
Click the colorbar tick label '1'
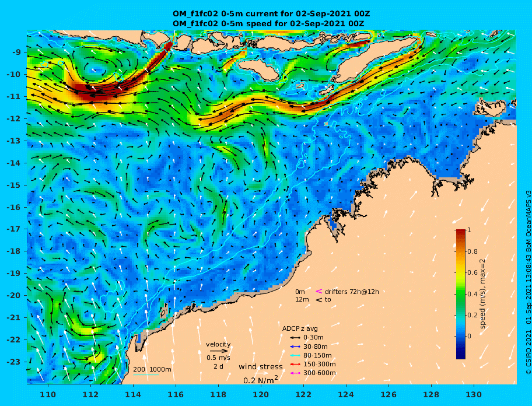pos(469,230)
